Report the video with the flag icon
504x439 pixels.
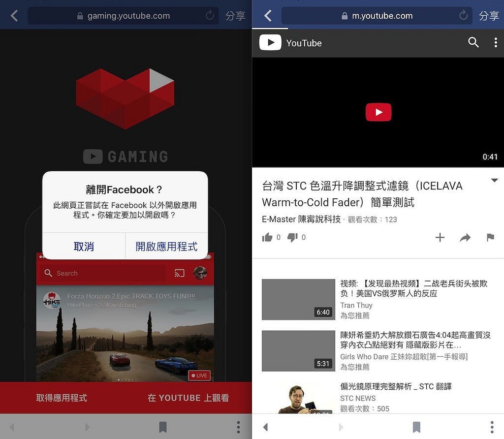pyautogui.click(x=490, y=238)
